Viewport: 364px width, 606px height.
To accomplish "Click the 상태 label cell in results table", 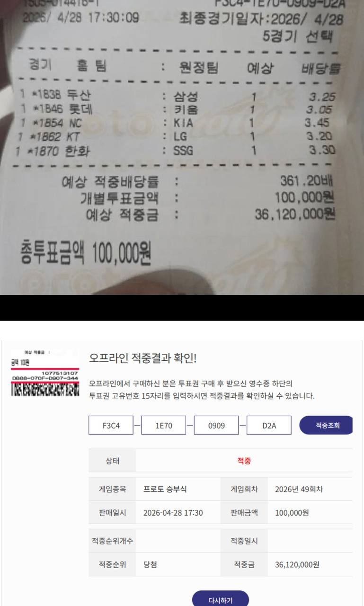I will coord(112,461).
